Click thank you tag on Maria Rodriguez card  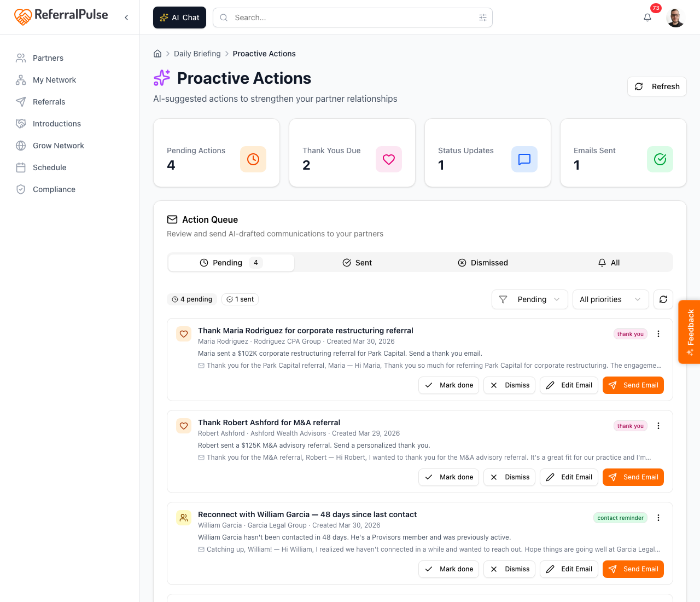coord(631,334)
